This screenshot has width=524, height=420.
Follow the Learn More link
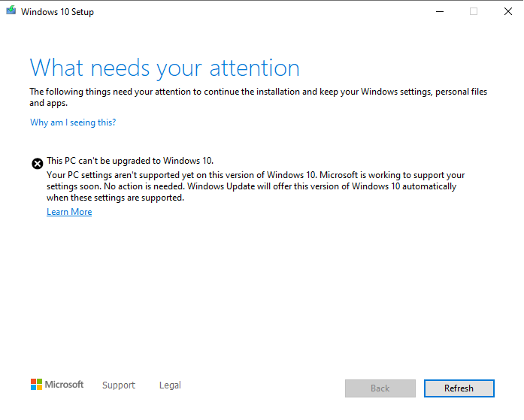[69, 212]
